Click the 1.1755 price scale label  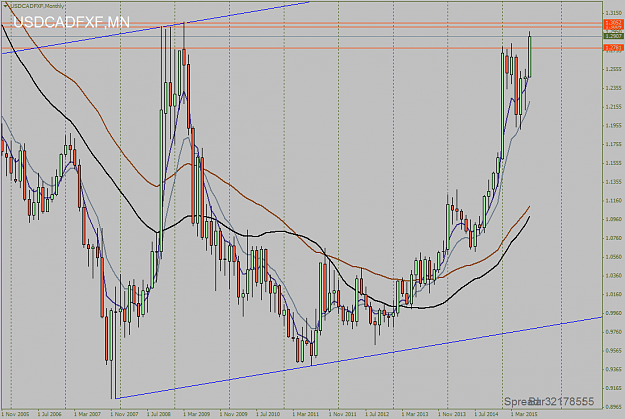click(613, 144)
